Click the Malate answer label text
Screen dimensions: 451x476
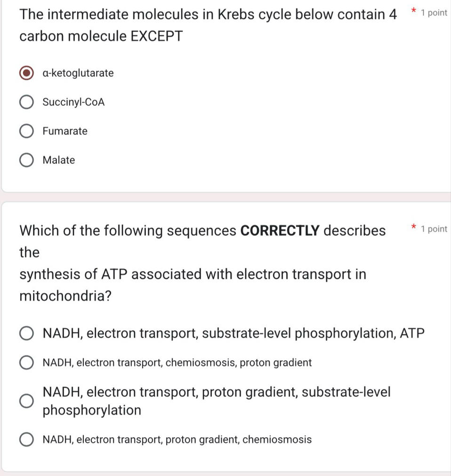point(58,160)
